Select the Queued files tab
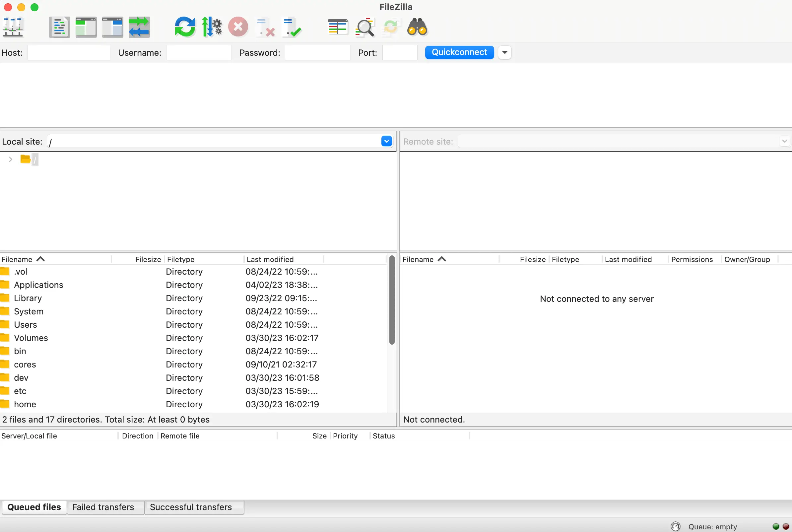 [x=34, y=506]
